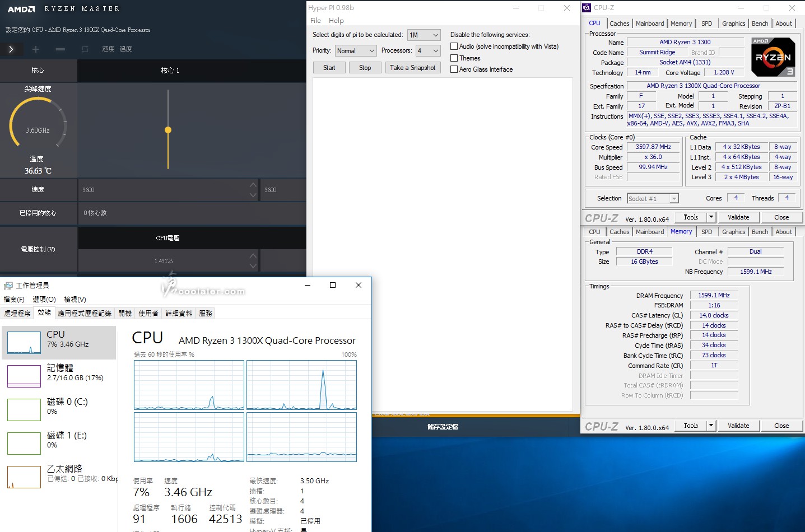This screenshot has width=805, height=532.
Task: Increase the core speed with up arrow
Action: [x=253, y=185]
